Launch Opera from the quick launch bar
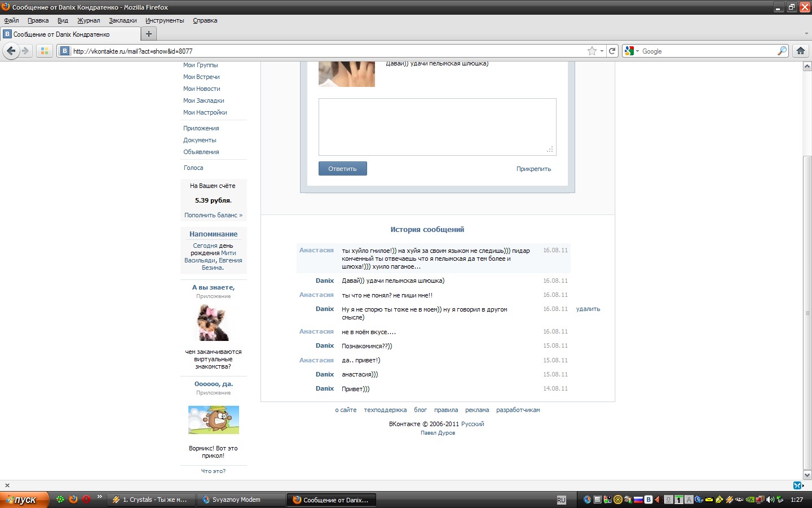Viewport: 812px width, 508px height. [86, 500]
